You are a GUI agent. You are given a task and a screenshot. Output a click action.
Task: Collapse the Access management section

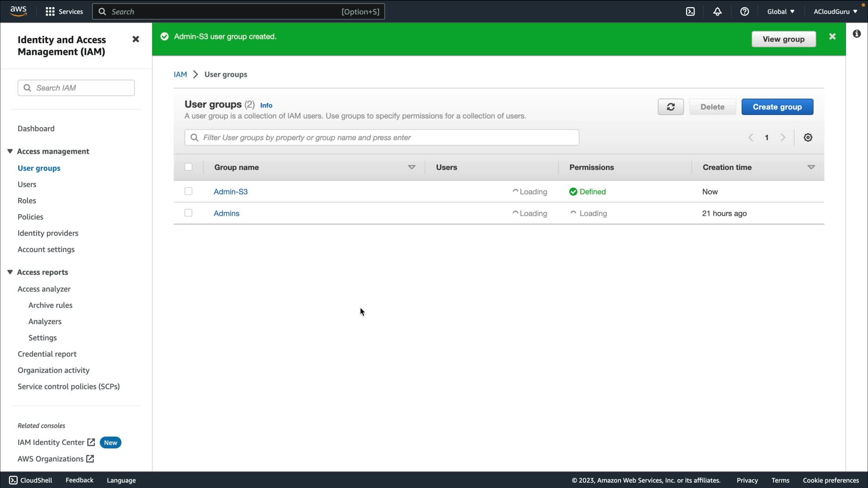[10, 151]
